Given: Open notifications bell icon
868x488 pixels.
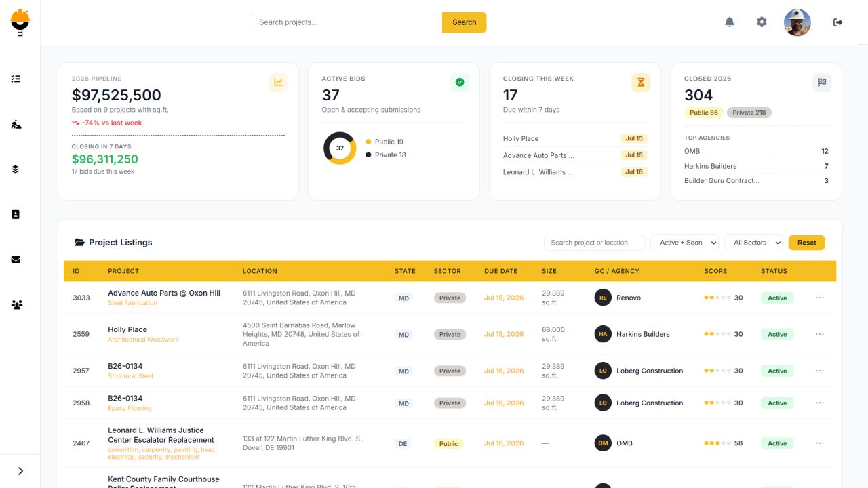Looking at the screenshot, I should [x=730, y=22].
